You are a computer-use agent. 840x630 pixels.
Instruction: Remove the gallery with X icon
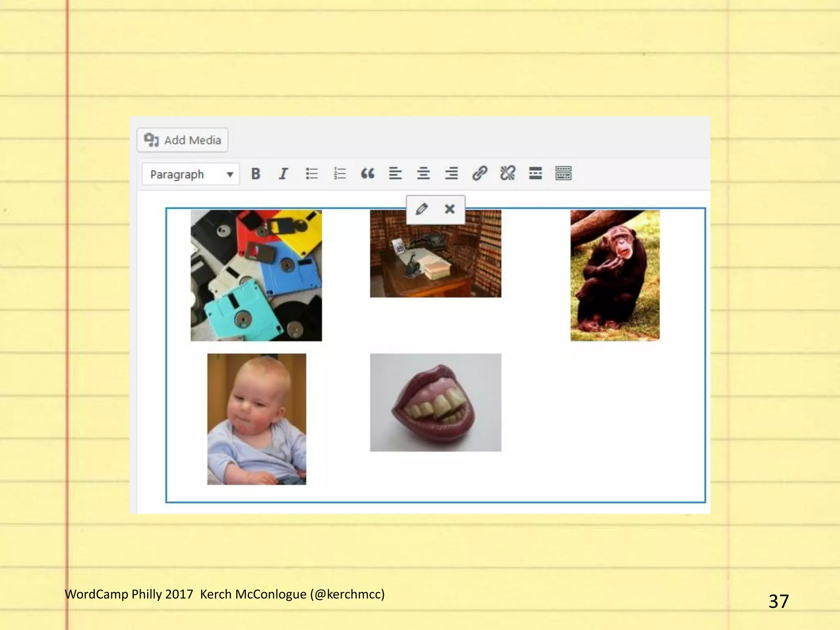450,209
